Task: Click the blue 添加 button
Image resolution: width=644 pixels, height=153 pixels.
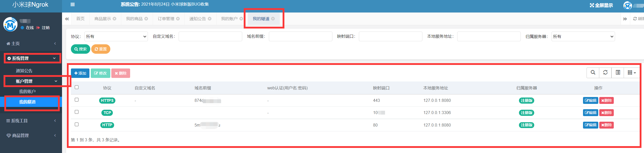Action: pos(80,73)
